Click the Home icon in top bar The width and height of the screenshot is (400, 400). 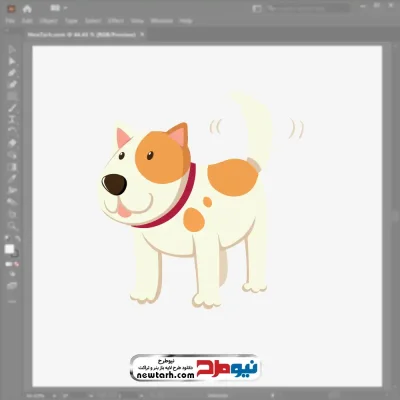click(x=27, y=9)
